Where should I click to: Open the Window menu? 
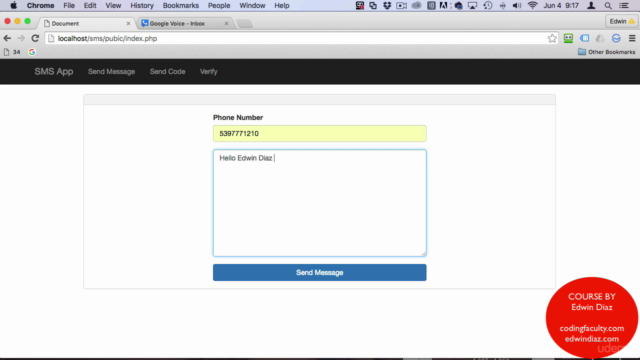tap(252, 5)
